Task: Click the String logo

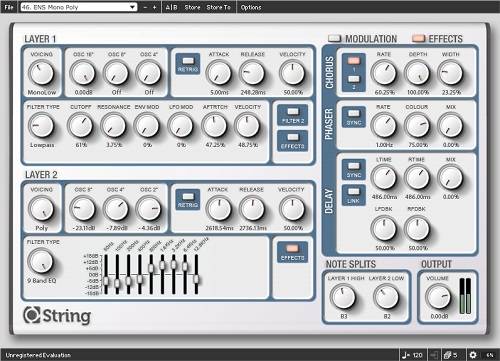Action: pos(57,315)
